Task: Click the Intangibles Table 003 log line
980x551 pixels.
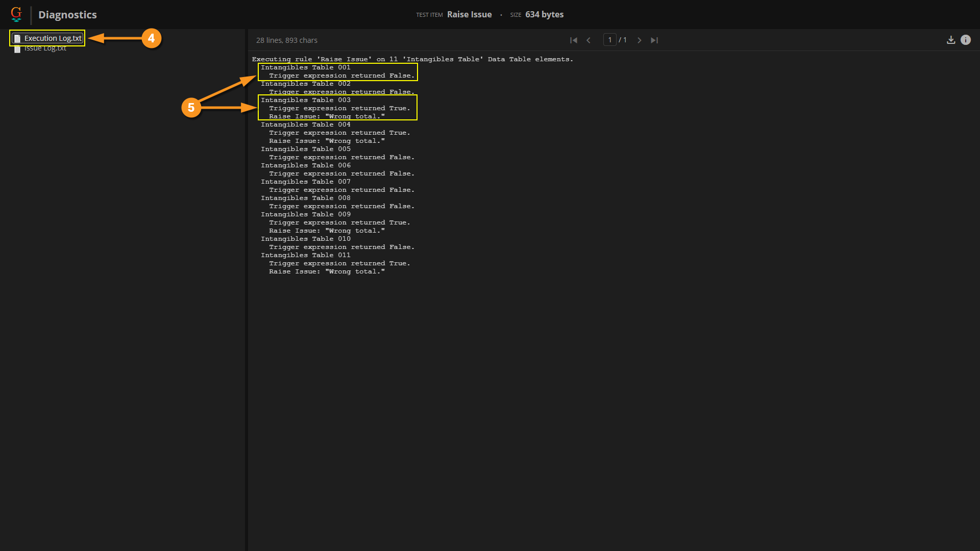Action: pyautogui.click(x=305, y=100)
